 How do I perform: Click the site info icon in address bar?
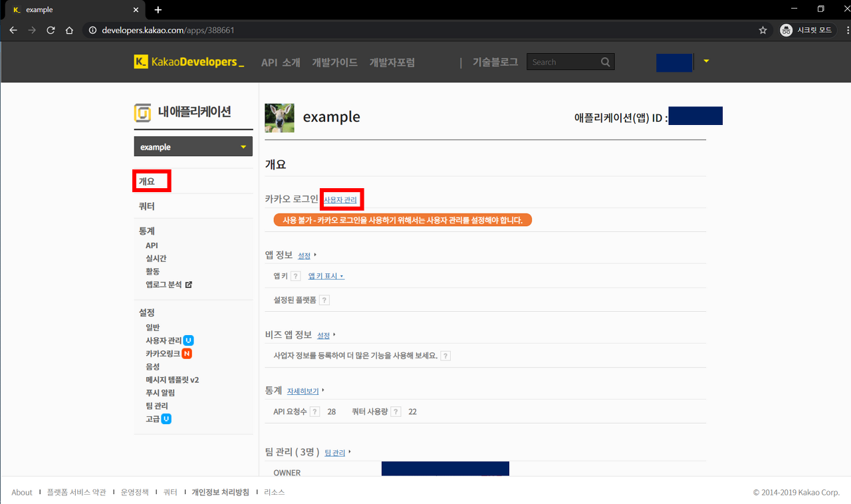[92, 30]
